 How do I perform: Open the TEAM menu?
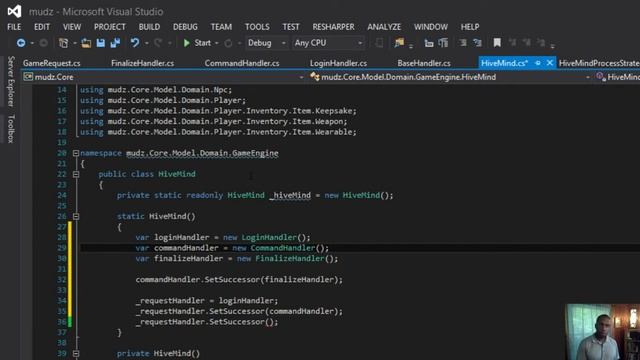221,27
